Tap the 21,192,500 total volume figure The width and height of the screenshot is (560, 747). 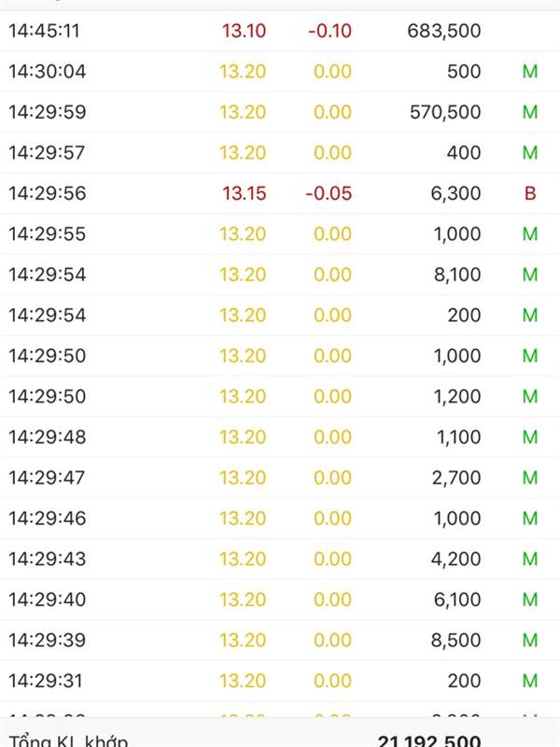(429, 740)
